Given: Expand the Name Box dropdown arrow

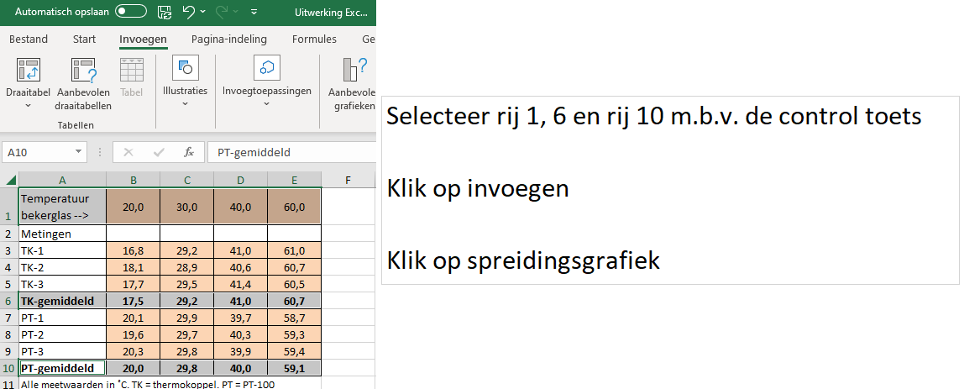Looking at the screenshot, I should pyautogui.click(x=79, y=152).
